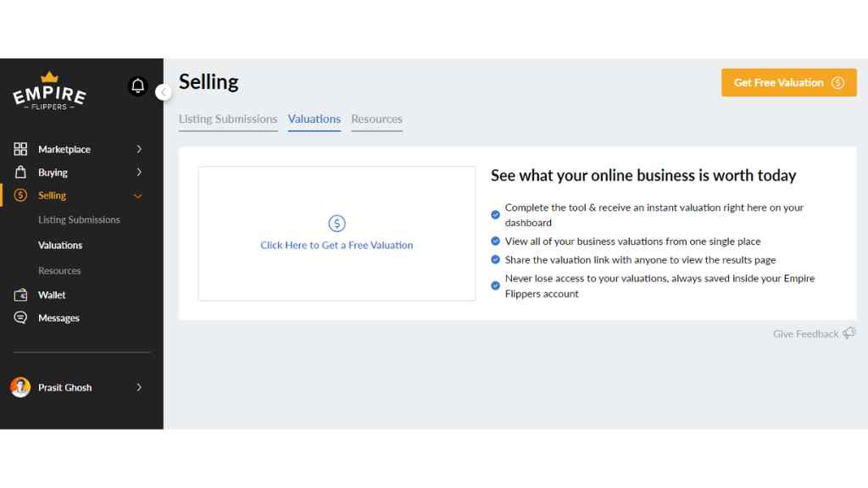
Task: Click the Give Feedback megaphone icon
Action: [849, 332]
